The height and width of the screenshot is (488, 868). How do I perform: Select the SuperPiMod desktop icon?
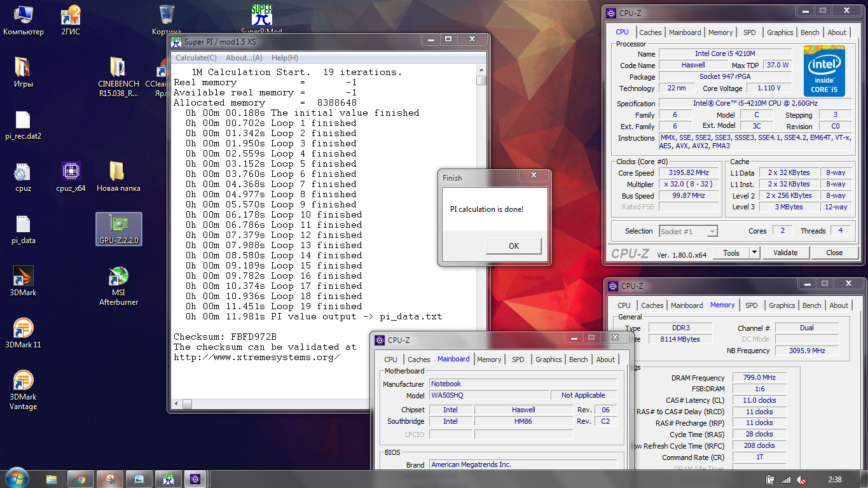point(261,19)
